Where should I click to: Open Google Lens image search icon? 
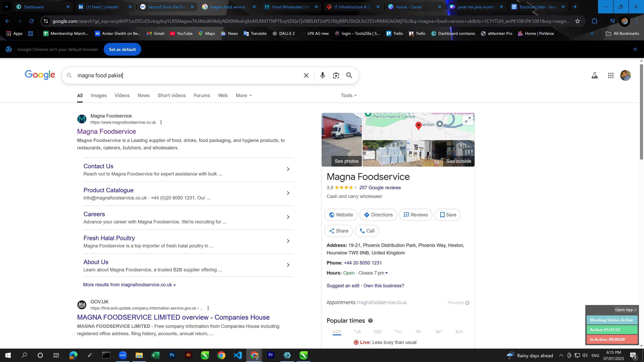(336, 75)
